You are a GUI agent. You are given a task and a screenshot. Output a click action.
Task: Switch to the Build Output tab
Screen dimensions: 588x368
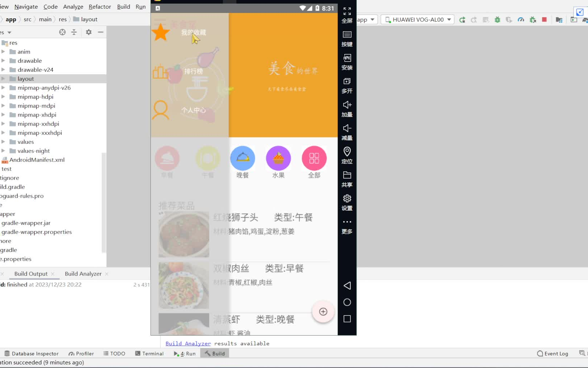(31, 274)
